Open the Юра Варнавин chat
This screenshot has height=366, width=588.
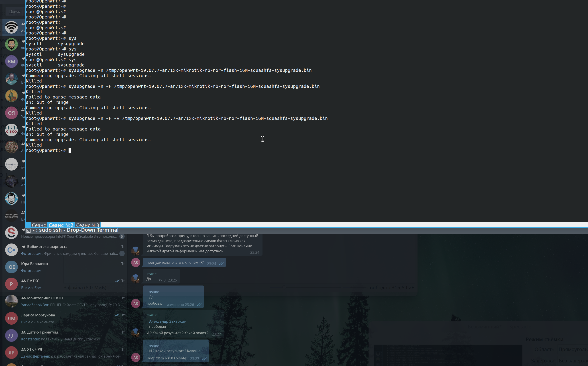tap(65, 267)
